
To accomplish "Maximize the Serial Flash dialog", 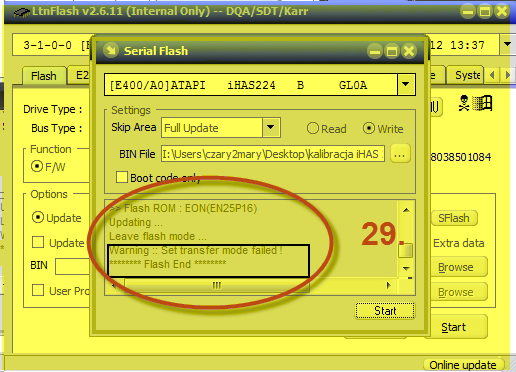I will click(392, 51).
